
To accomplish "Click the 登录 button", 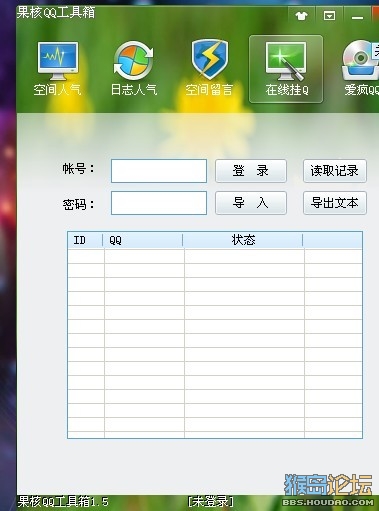I will (251, 171).
